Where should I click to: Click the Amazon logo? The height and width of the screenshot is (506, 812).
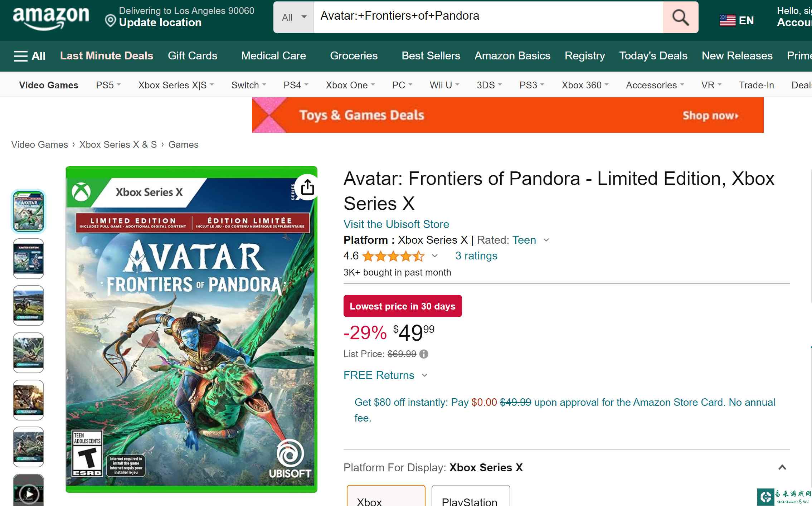pyautogui.click(x=51, y=17)
